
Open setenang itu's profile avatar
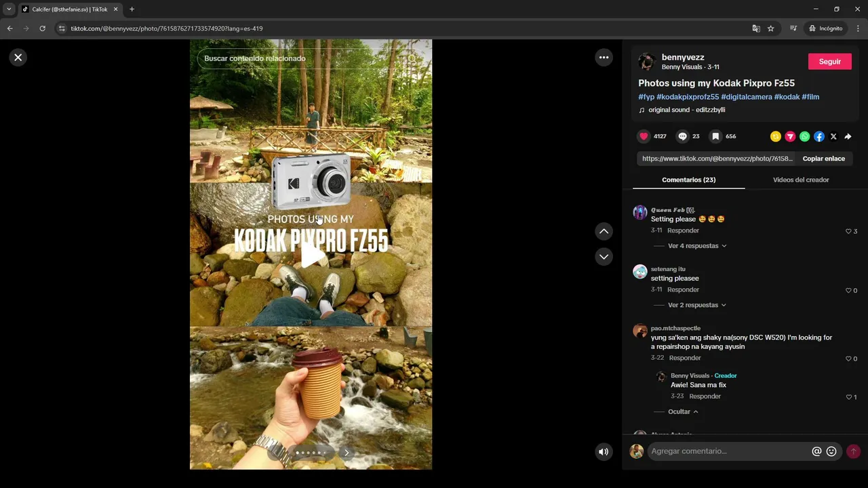click(x=640, y=272)
